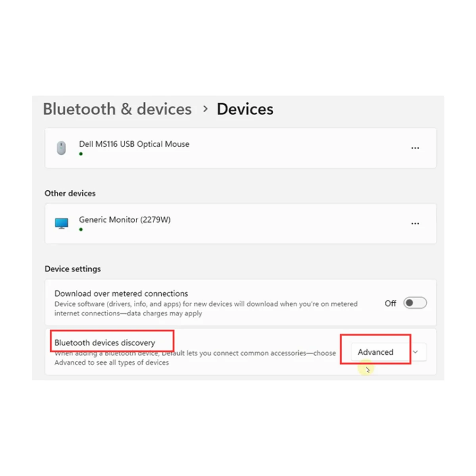Select the Devices breadcrumb entry
The image size is (476, 476).
pyautogui.click(x=244, y=109)
